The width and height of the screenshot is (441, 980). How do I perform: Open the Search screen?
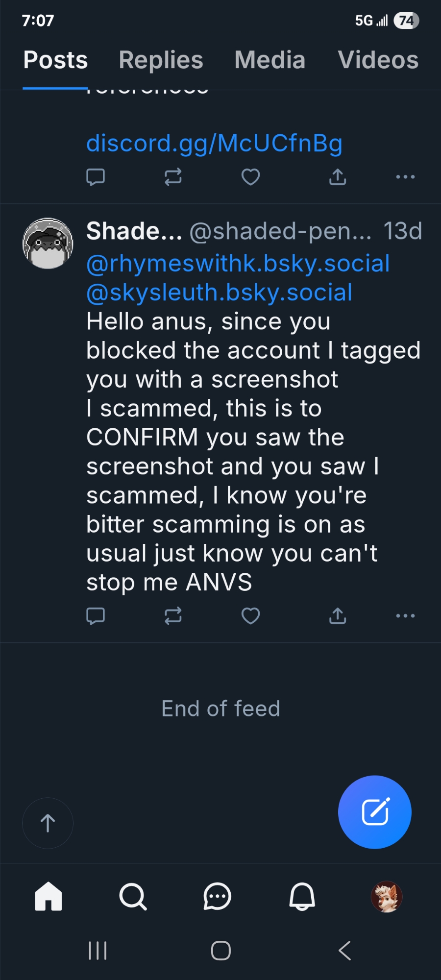tap(133, 897)
